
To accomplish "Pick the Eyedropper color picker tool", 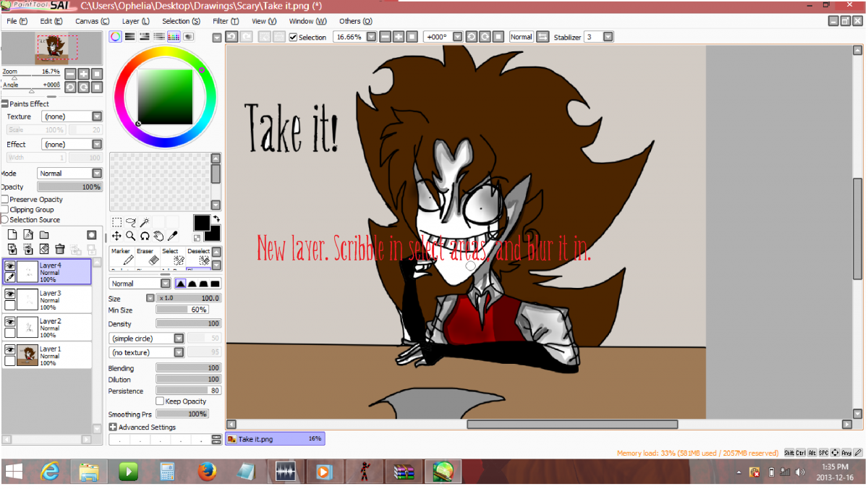I will tap(173, 236).
